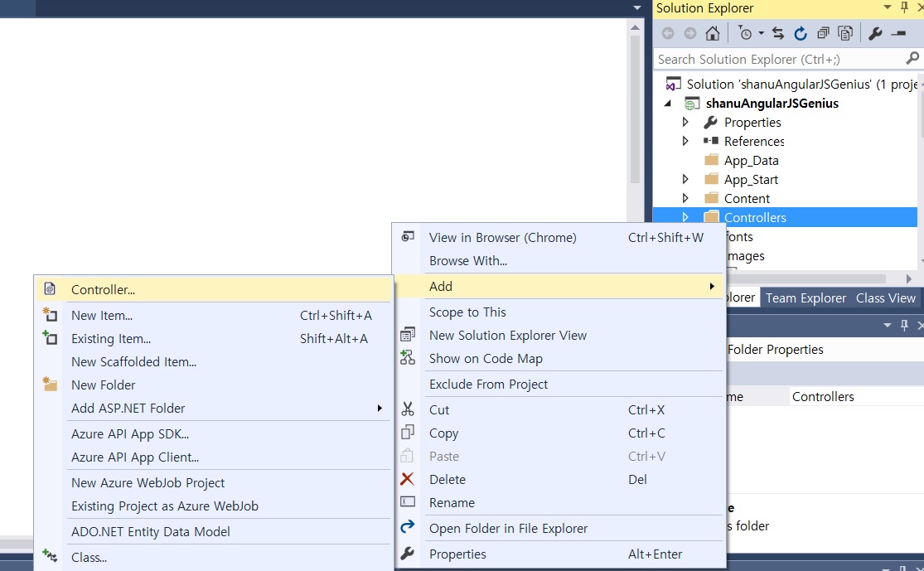The height and width of the screenshot is (571, 924).
Task: Toggle the Show All Files icon
Action: 845,34
